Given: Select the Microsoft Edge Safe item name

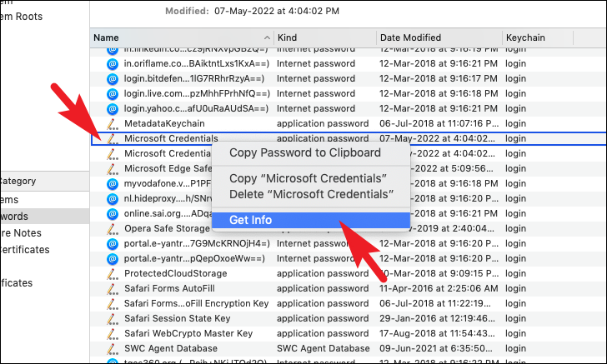Looking at the screenshot, I should 168,168.
